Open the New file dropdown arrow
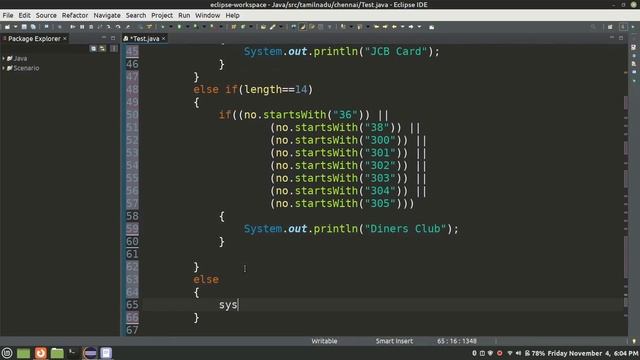Viewport: 640px width, 360px height. point(15,27)
